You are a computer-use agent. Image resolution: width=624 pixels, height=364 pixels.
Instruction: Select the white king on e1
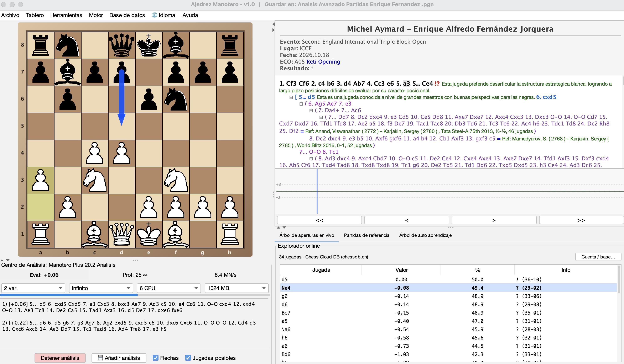[149, 234]
